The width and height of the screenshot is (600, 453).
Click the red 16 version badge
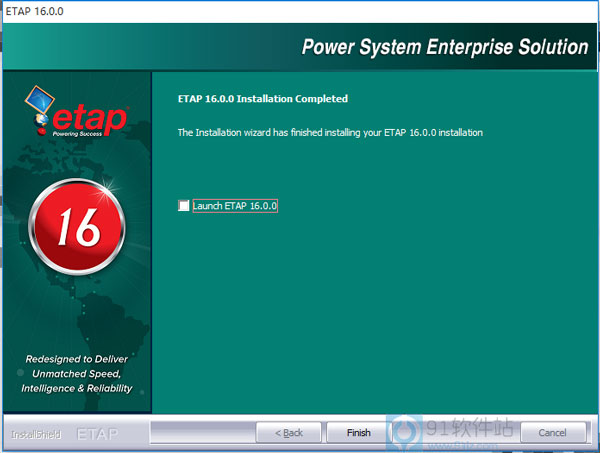(77, 229)
